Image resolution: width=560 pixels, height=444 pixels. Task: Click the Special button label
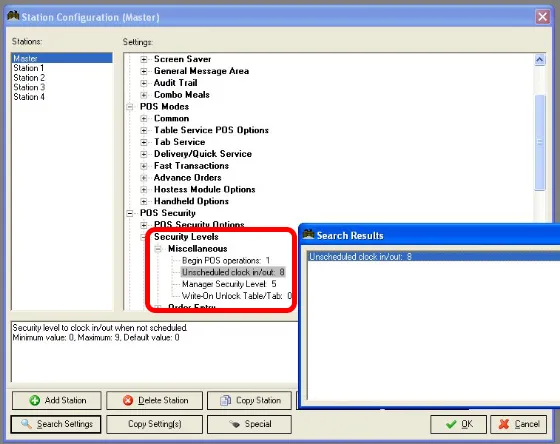258,424
